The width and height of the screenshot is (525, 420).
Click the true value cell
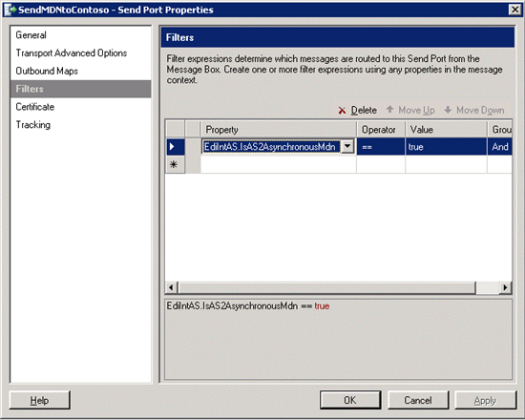446,147
